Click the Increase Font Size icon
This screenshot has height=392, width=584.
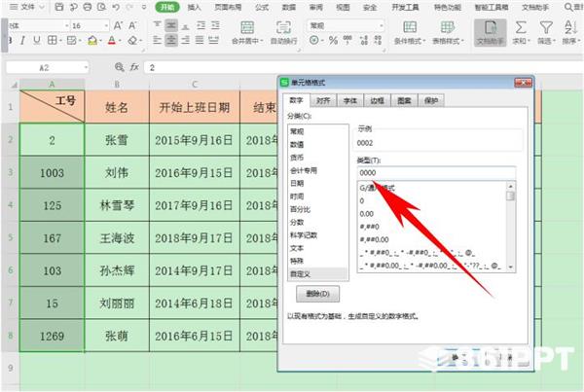[x=118, y=25]
